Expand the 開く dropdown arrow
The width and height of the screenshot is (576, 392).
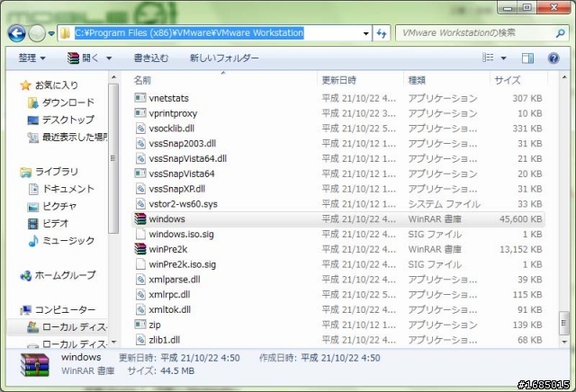pyautogui.click(x=109, y=58)
